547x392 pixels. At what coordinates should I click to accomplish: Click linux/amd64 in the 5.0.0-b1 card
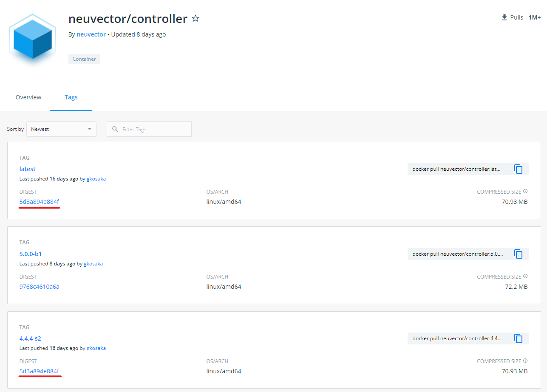pos(224,287)
